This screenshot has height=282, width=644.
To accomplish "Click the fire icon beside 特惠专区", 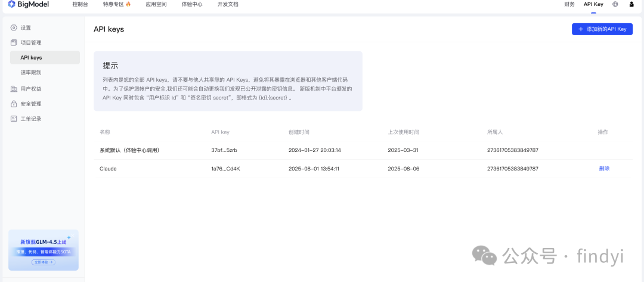I will point(128,4).
